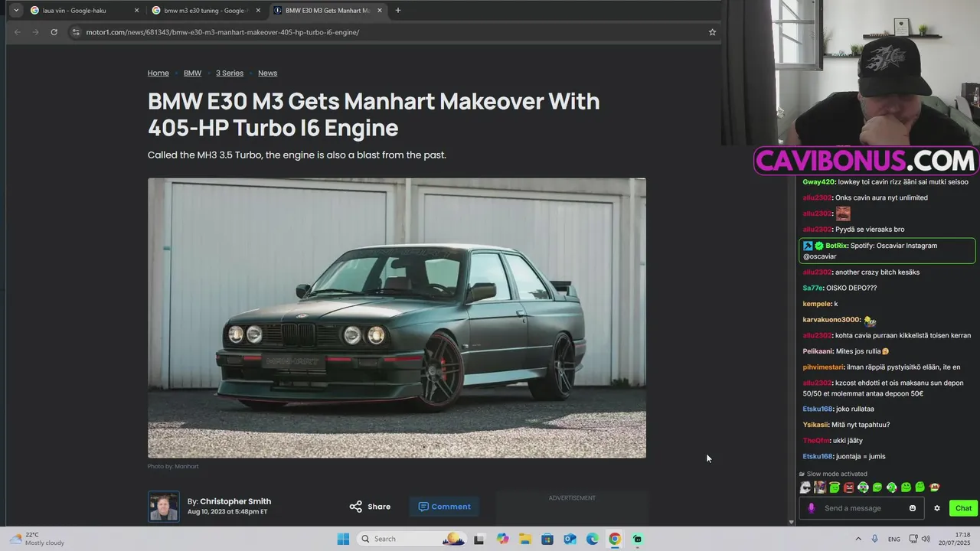Click the taskbar Search box
This screenshot has height=551, width=980.
pos(413,539)
